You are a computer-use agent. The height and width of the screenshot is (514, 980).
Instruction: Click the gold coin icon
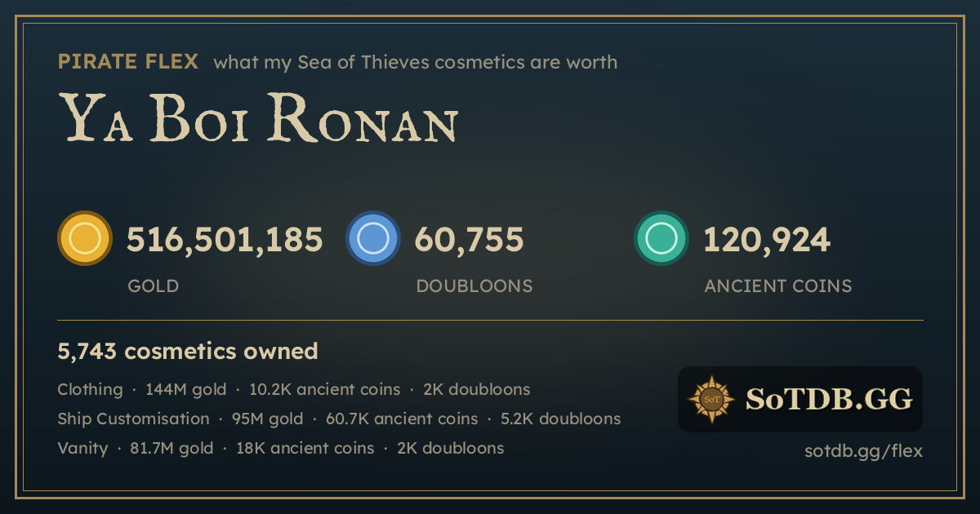pos(85,238)
